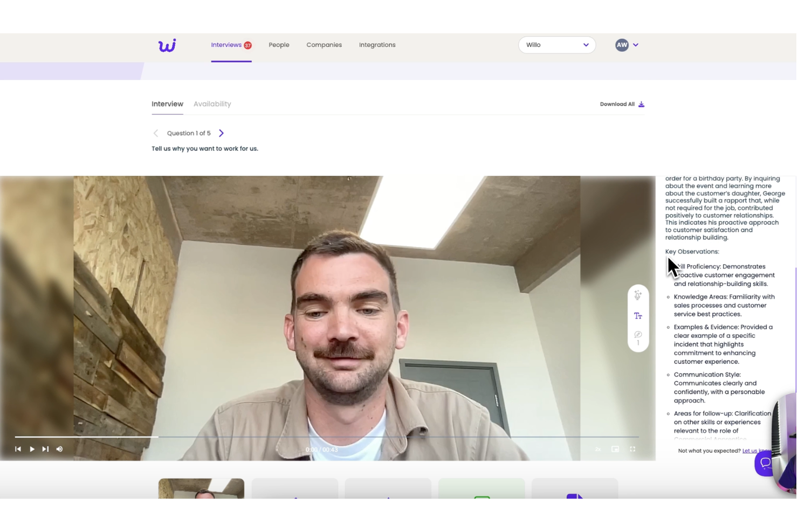This screenshot has height=532, width=798.
Task: Play the candidate's video answer
Action: (32, 448)
